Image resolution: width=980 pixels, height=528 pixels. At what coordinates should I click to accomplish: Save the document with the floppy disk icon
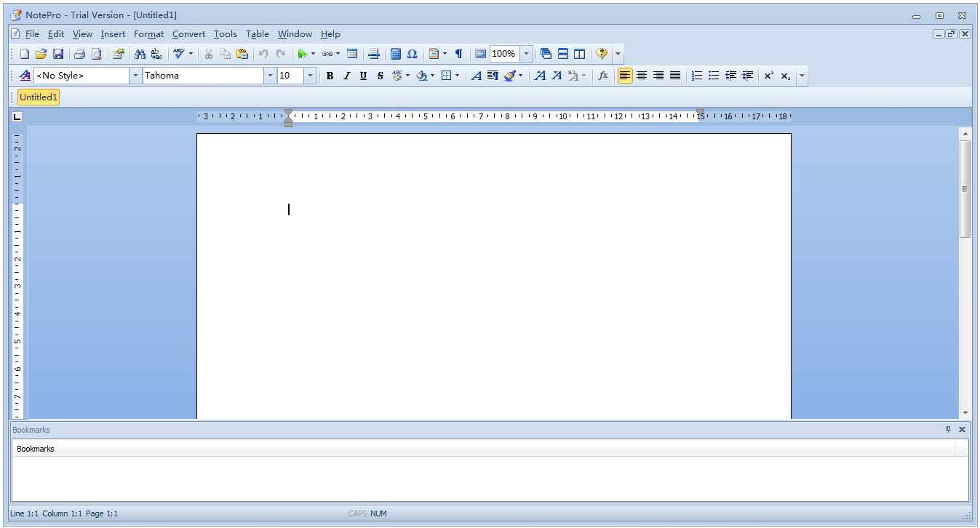coord(58,54)
